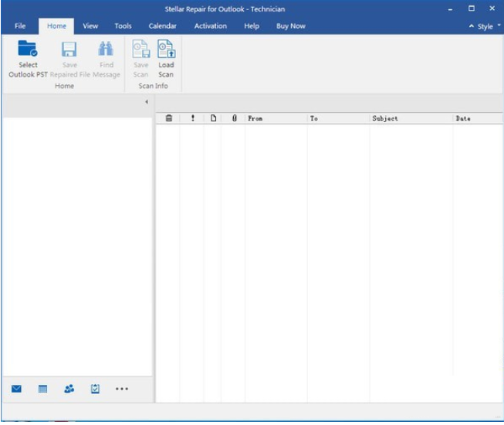Show Contacts using the people icon
Image resolution: width=504 pixels, height=425 pixels.
tap(69, 389)
